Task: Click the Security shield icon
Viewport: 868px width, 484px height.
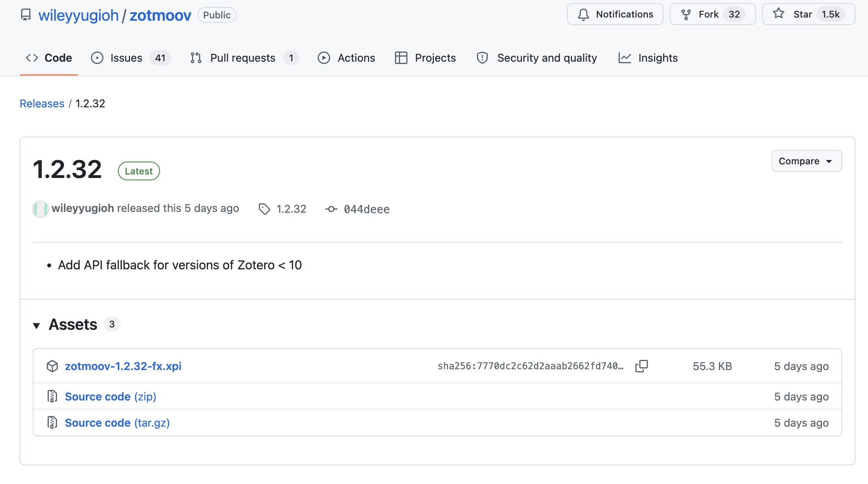Action: click(482, 58)
